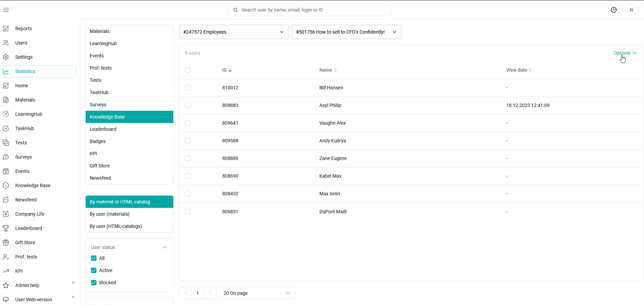Click the Newsfeed sidebar icon
Image resolution: width=644 pixels, height=305 pixels.
pos(6,200)
